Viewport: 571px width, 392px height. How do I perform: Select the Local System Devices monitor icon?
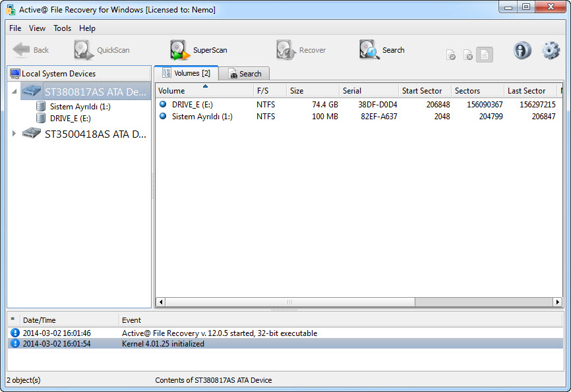coord(15,74)
